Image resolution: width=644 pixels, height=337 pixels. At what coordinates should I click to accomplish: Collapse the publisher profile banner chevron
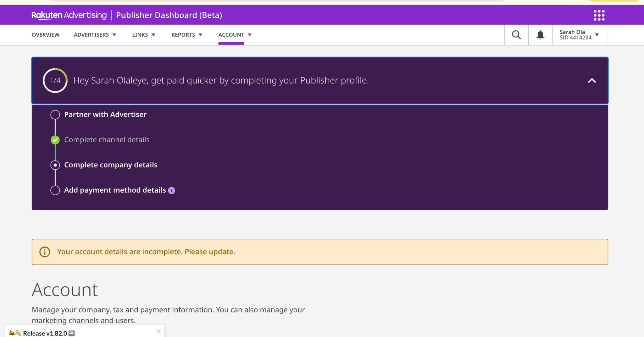[591, 81]
